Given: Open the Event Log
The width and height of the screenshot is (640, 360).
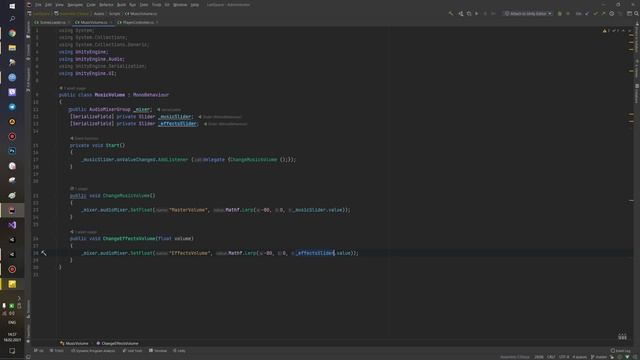Looking at the screenshot, I should [x=620, y=351].
